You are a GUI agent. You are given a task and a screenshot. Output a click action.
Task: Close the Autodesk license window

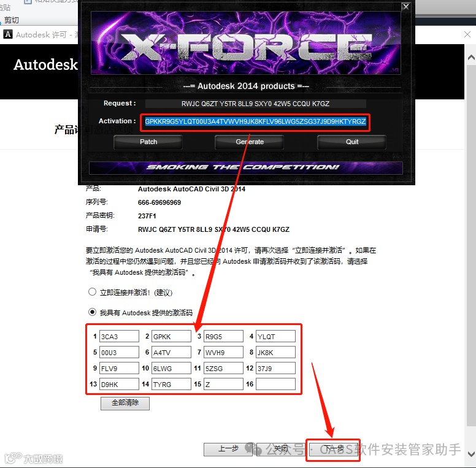coord(467,34)
